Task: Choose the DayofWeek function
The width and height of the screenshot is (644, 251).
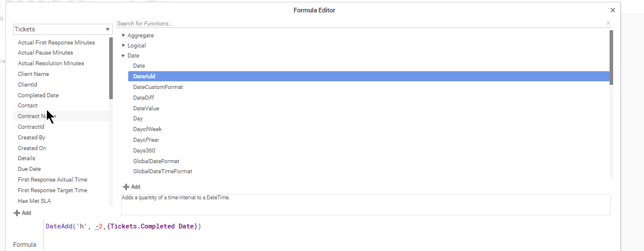Action: click(147, 129)
